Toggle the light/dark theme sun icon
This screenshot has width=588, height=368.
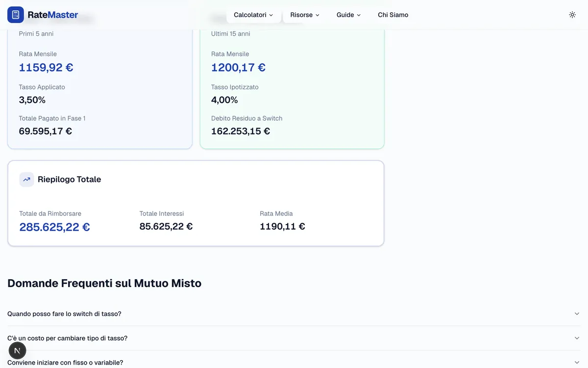[x=572, y=15]
